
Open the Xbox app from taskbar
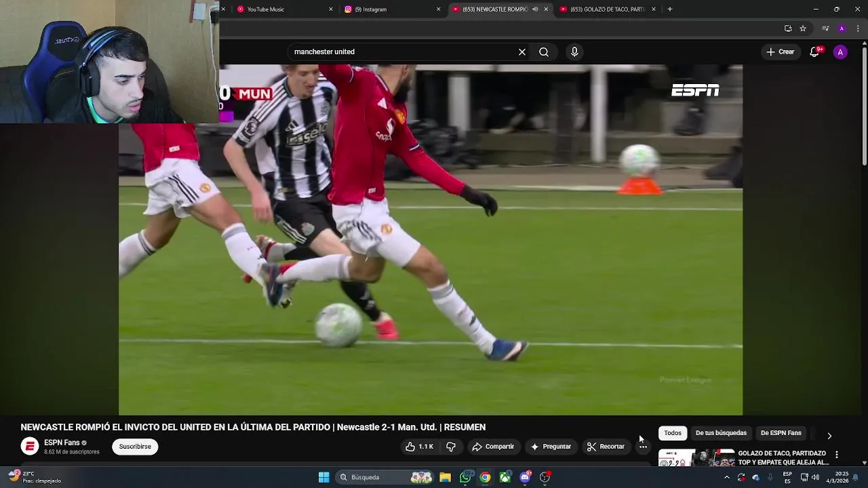coord(505,477)
